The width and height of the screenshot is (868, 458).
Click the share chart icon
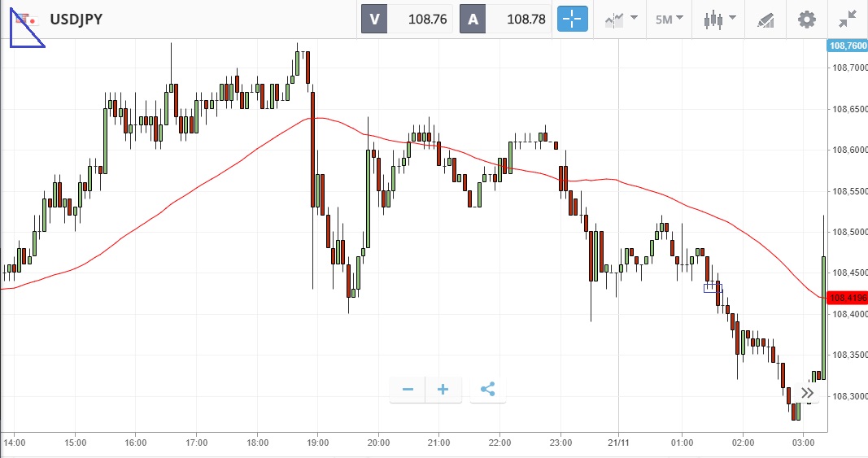[488, 390]
